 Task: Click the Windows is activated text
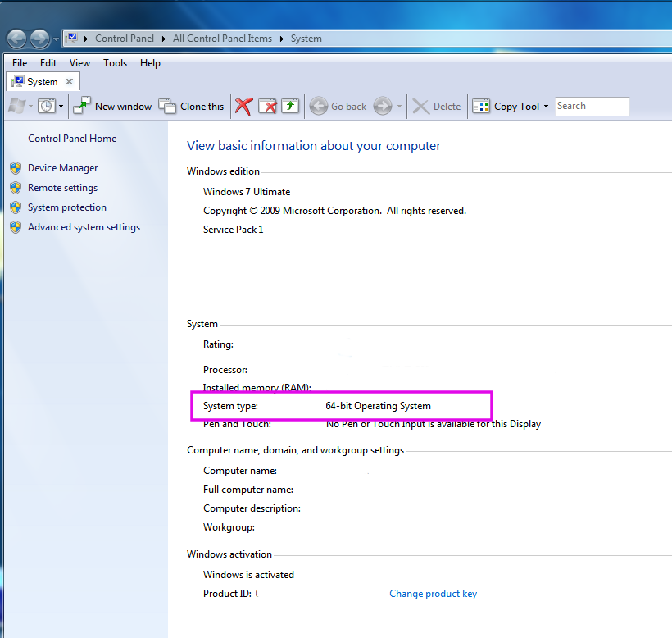[248, 575]
